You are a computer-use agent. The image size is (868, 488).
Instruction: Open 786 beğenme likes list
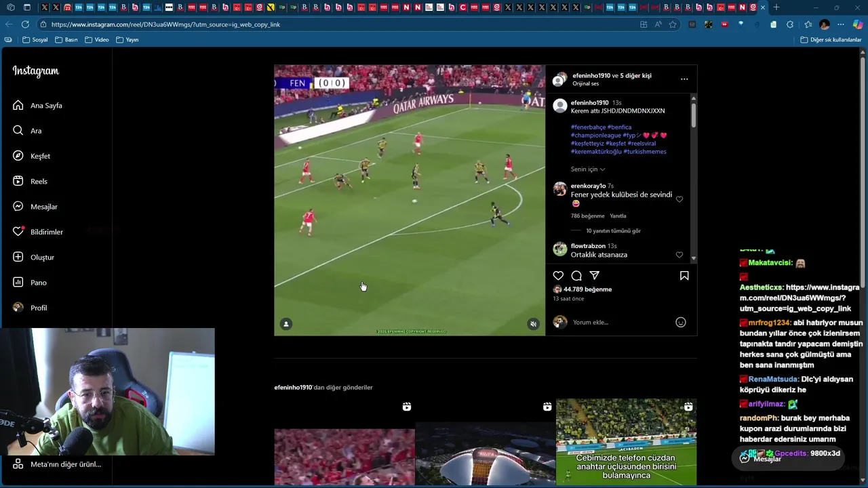pos(587,216)
